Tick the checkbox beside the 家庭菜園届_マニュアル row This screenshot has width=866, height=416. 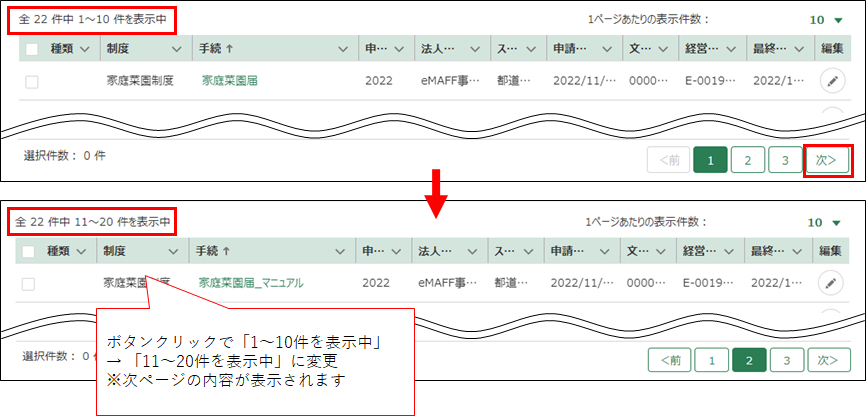(x=29, y=284)
